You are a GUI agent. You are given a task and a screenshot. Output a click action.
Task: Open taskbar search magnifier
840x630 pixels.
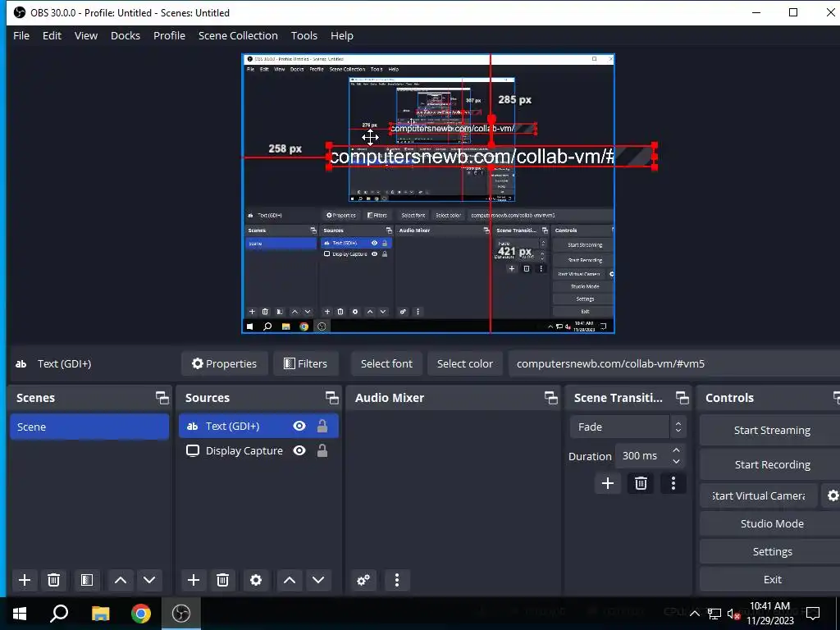59,614
